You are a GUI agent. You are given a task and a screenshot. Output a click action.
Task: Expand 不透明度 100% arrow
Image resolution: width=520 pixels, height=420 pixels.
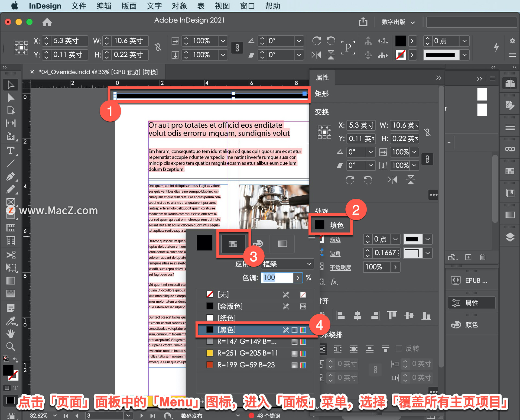pyautogui.click(x=395, y=267)
